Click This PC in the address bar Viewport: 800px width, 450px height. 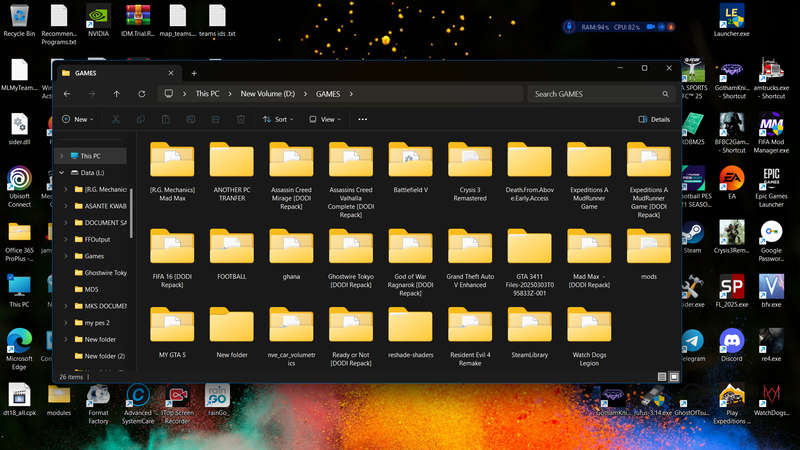click(207, 94)
